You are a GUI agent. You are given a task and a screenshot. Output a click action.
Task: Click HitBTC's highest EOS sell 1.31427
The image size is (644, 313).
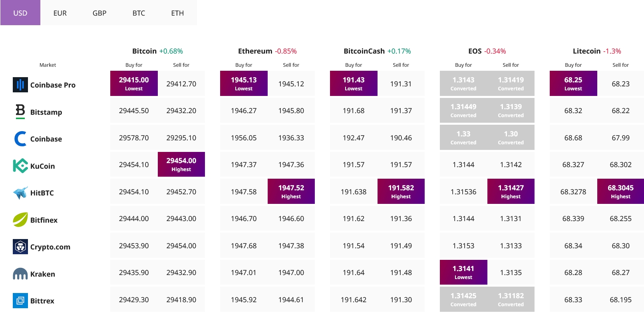pyautogui.click(x=511, y=191)
